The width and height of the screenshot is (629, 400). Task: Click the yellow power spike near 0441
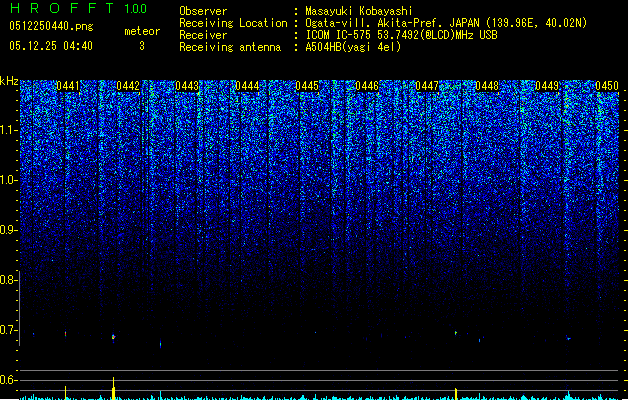(65, 392)
